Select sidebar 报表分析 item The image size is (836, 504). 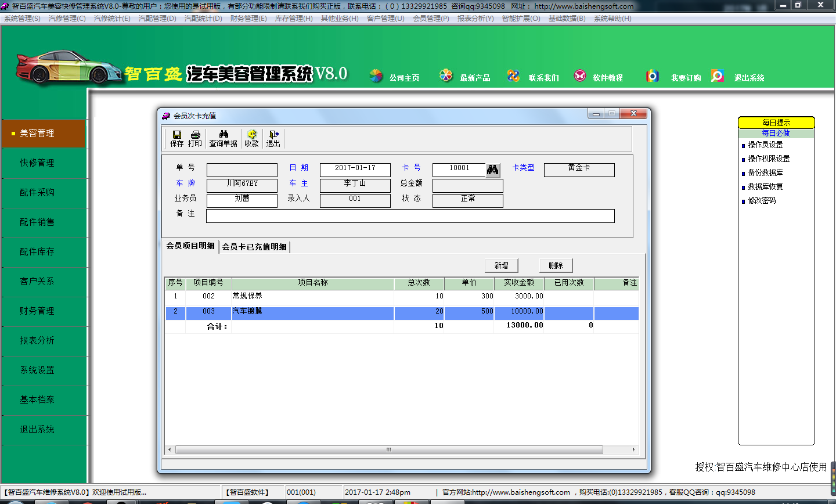(44, 341)
